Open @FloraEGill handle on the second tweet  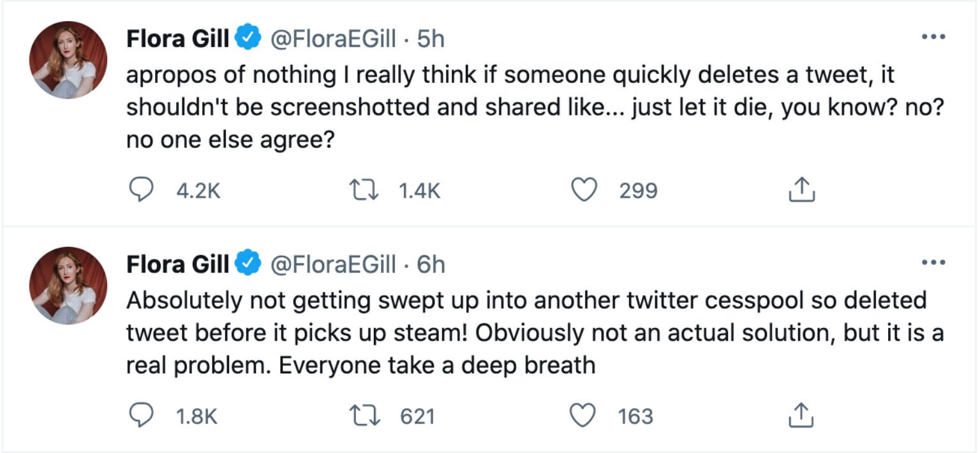click(334, 264)
